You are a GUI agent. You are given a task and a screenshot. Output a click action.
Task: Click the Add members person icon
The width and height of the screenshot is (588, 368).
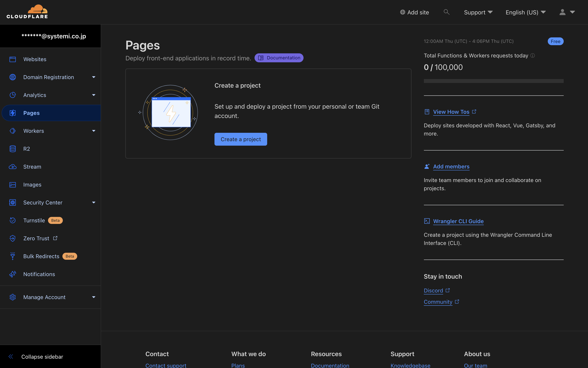click(427, 166)
